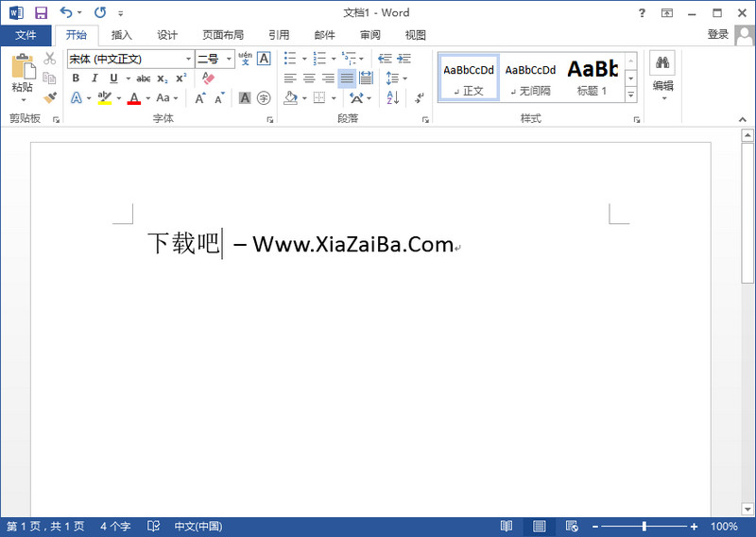The height and width of the screenshot is (537, 756).
Task: Expand numbering list options arrow
Action: click(334, 59)
